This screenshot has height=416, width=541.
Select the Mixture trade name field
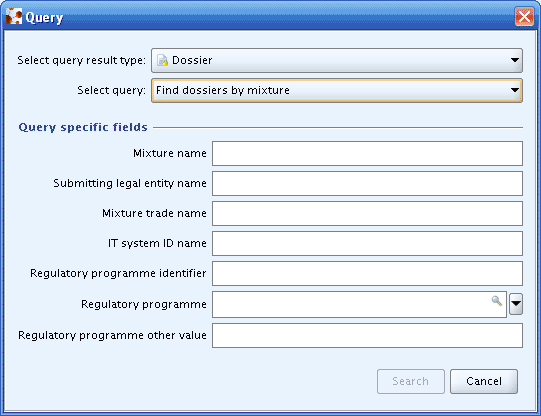coord(367,214)
